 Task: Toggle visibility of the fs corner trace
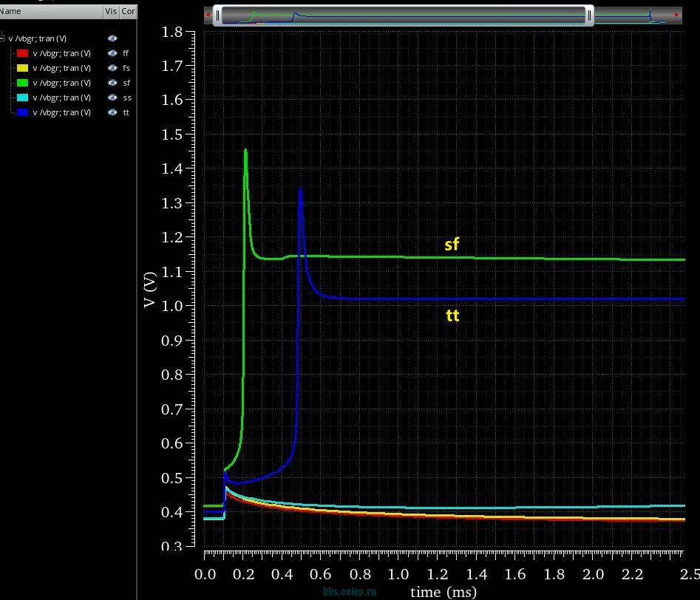[112, 68]
